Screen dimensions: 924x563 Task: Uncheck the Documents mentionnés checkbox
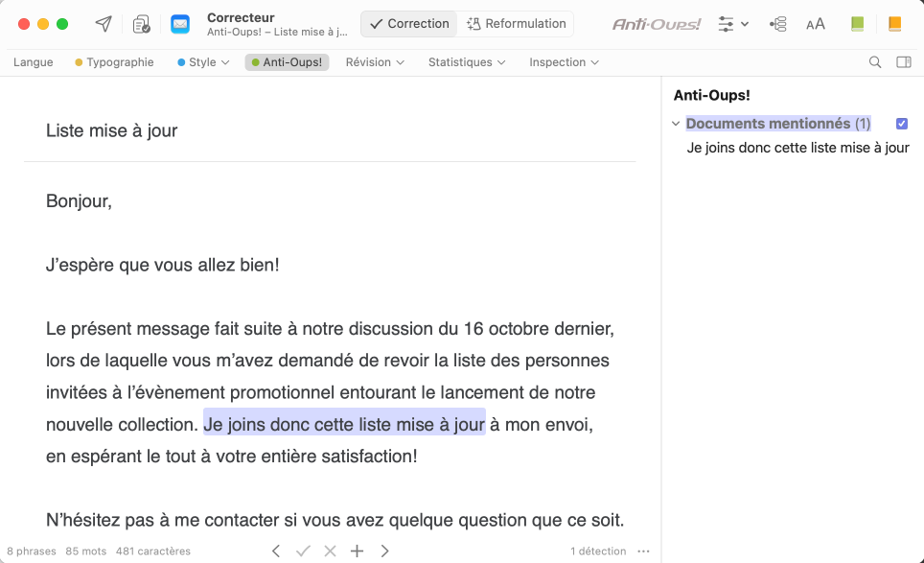point(901,124)
